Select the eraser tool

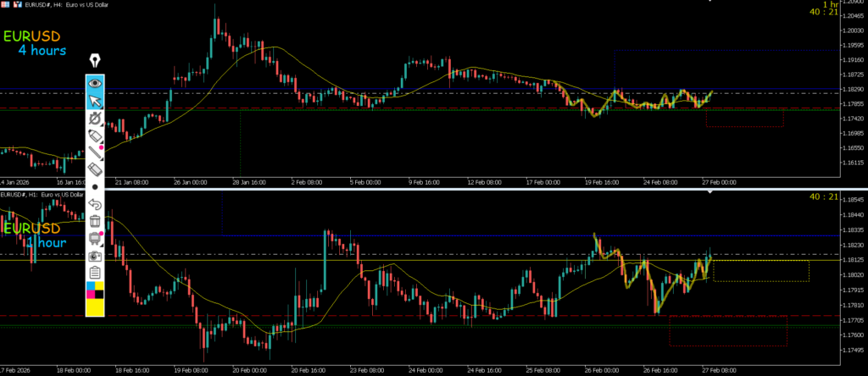(x=95, y=170)
